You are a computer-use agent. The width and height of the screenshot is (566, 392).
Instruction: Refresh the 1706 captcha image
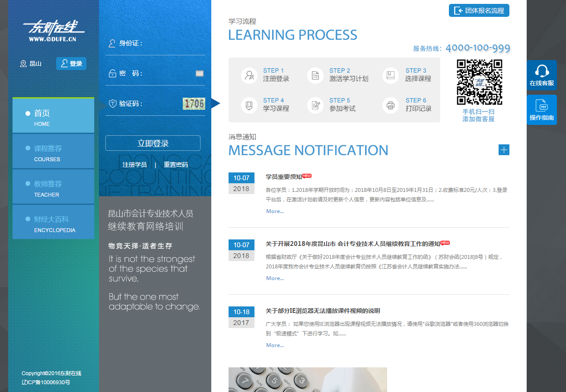194,104
